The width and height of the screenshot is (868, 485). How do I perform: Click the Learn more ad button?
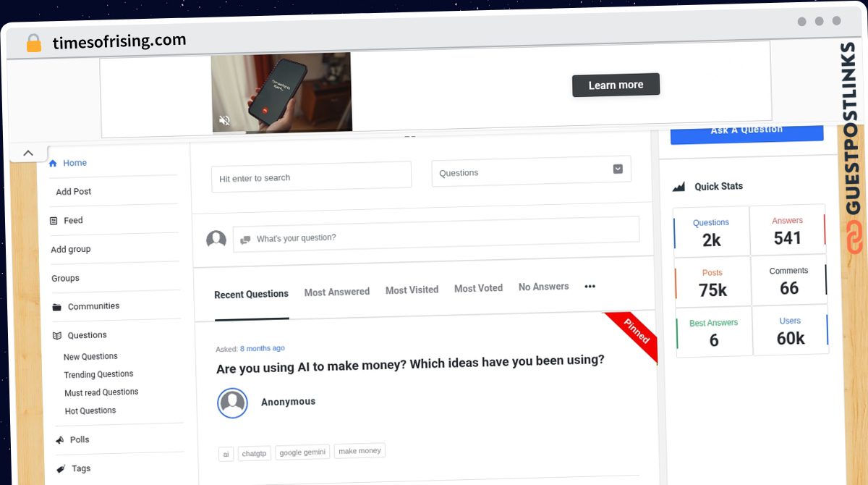(x=616, y=85)
